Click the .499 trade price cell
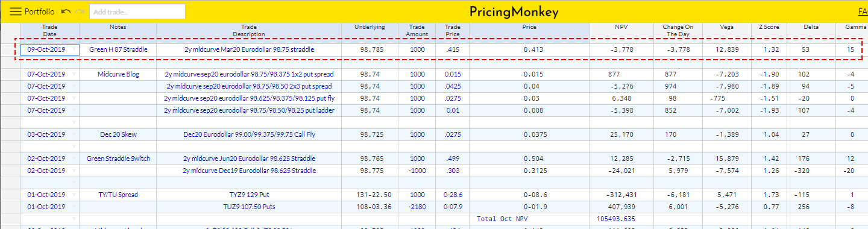 tap(452, 158)
